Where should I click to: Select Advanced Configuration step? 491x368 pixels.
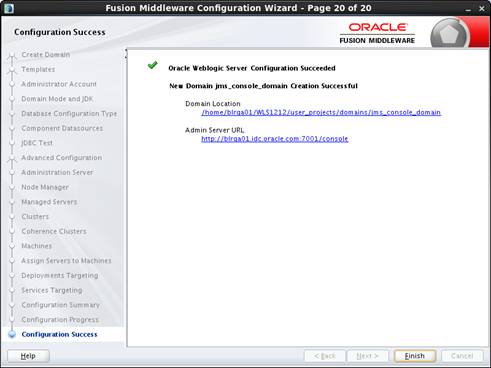point(62,157)
